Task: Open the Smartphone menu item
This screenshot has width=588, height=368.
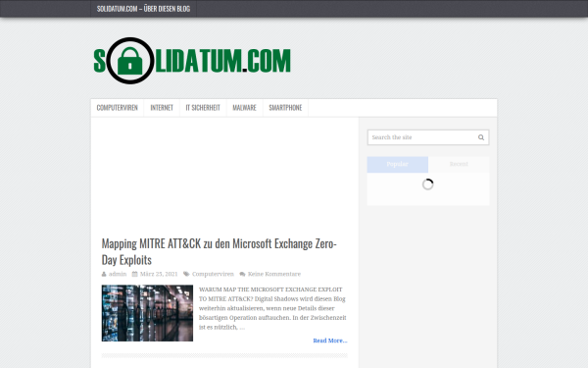Action: pos(285,108)
